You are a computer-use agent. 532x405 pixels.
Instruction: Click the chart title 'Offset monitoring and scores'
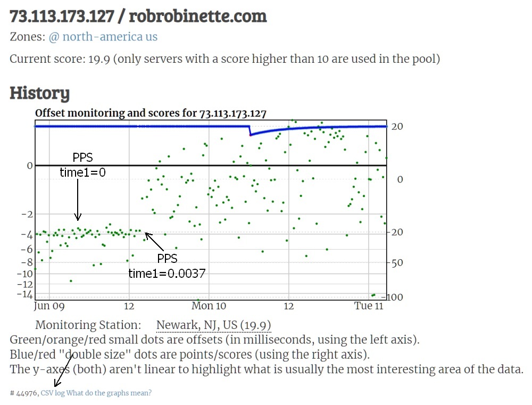point(151,113)
